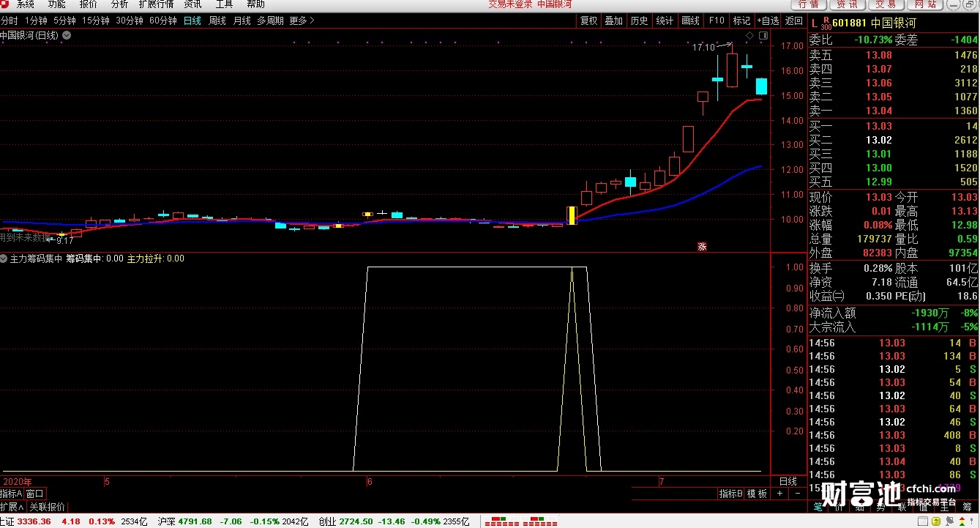The height and width of the screenshot is (528, 980).
Task: Click the 资讯 top-right button
Action: click(x=848, y=4)
